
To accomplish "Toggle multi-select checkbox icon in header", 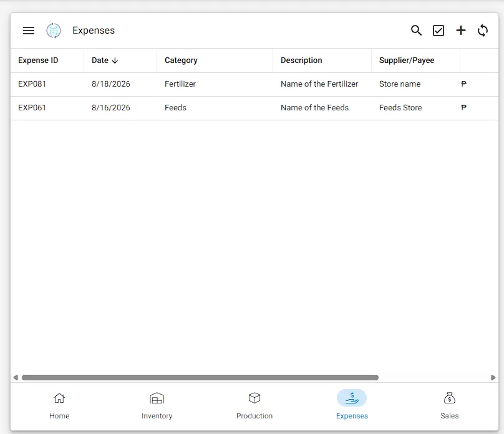I will [x=439, y=31].
